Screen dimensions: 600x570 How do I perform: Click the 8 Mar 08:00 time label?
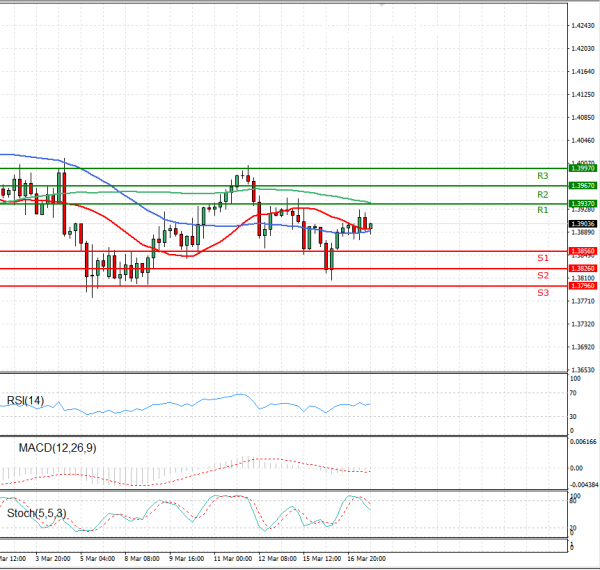142,559
